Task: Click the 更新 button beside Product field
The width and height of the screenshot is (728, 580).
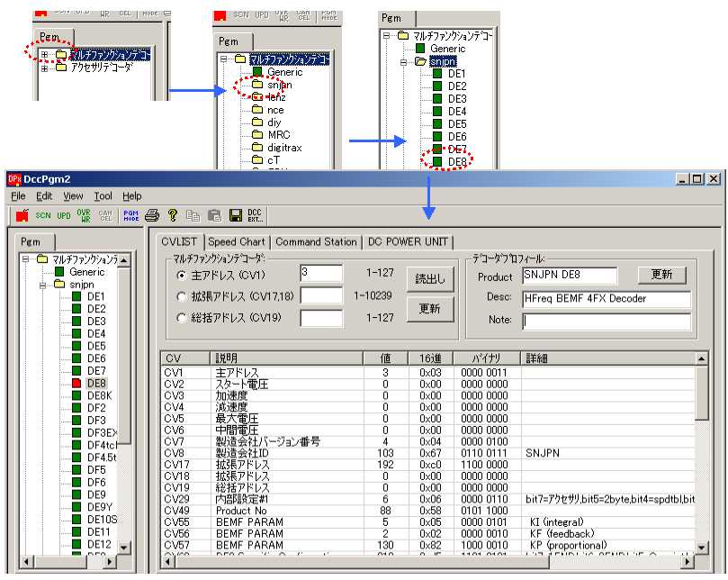Action: [661, 275]
